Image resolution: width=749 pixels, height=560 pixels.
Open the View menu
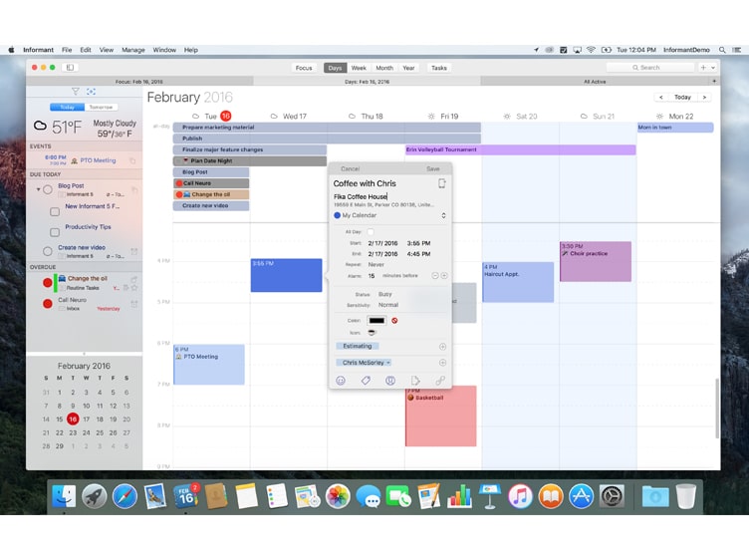point(106,50)
